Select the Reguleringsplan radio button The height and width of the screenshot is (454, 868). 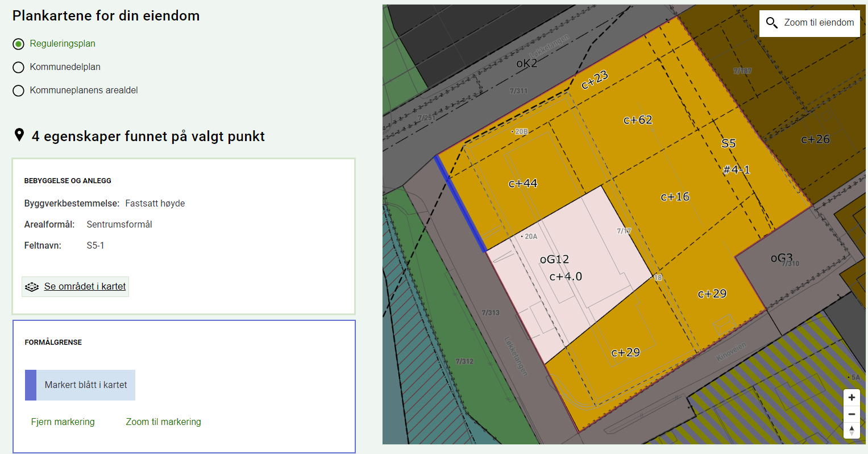[19, 44]
